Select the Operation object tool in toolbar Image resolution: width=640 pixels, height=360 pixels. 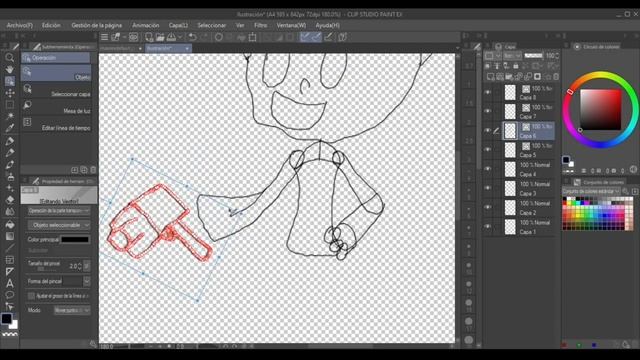(x=10, y=81)
